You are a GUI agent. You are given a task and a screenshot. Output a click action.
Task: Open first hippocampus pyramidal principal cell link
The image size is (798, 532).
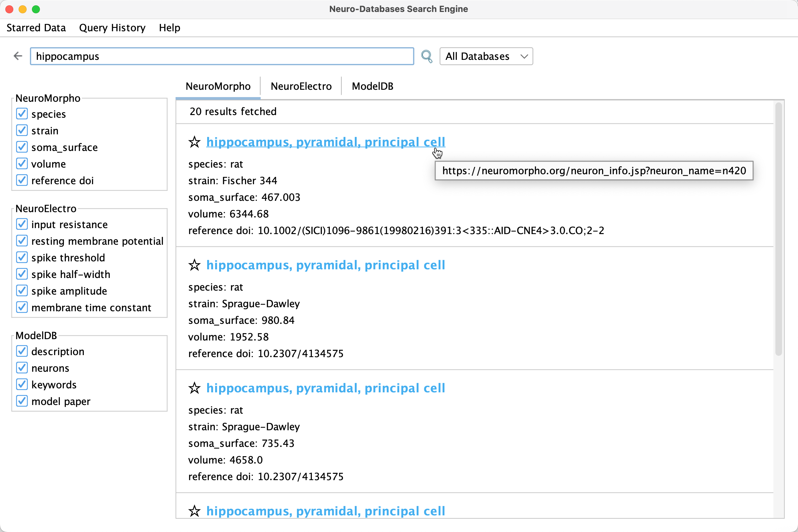325,142
